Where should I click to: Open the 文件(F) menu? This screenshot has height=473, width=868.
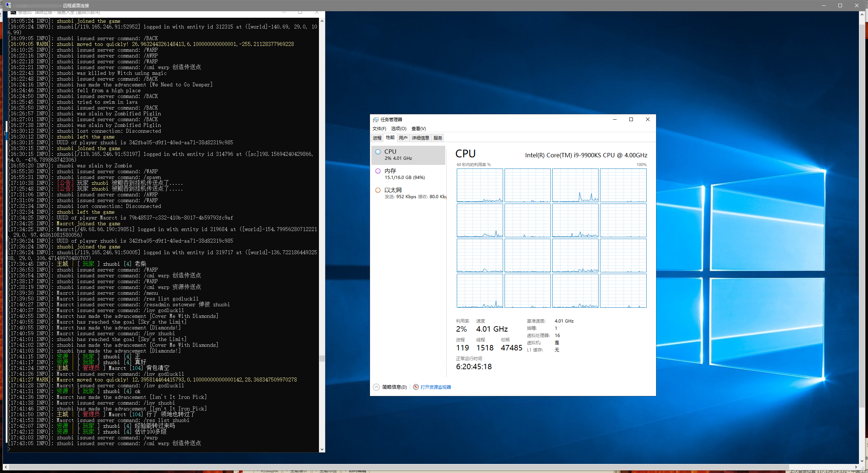pos(379,129)
